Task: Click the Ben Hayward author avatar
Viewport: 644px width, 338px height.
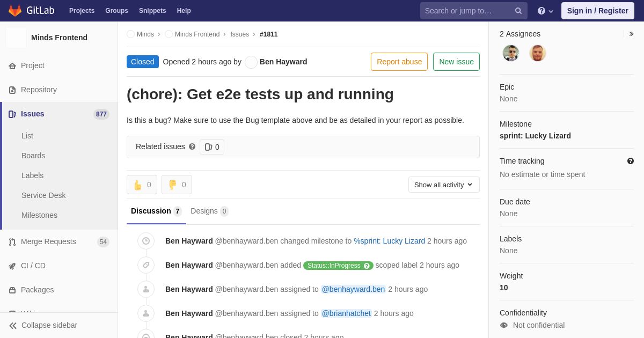Action: coord(251,62)
